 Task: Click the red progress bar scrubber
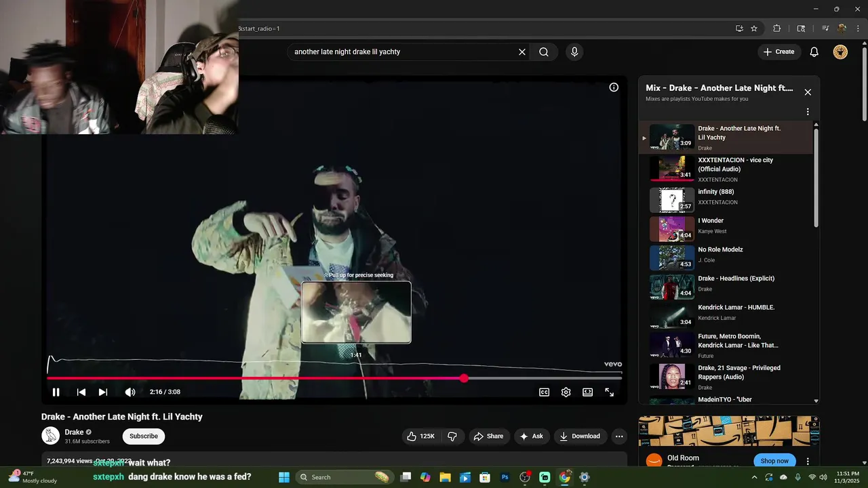(x=464, y=378)
